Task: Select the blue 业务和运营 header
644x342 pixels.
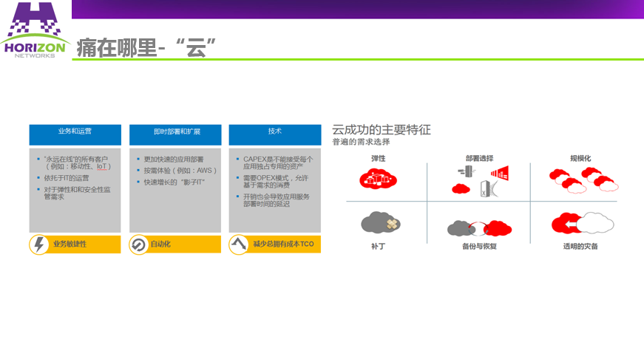Action: [75, 134]
